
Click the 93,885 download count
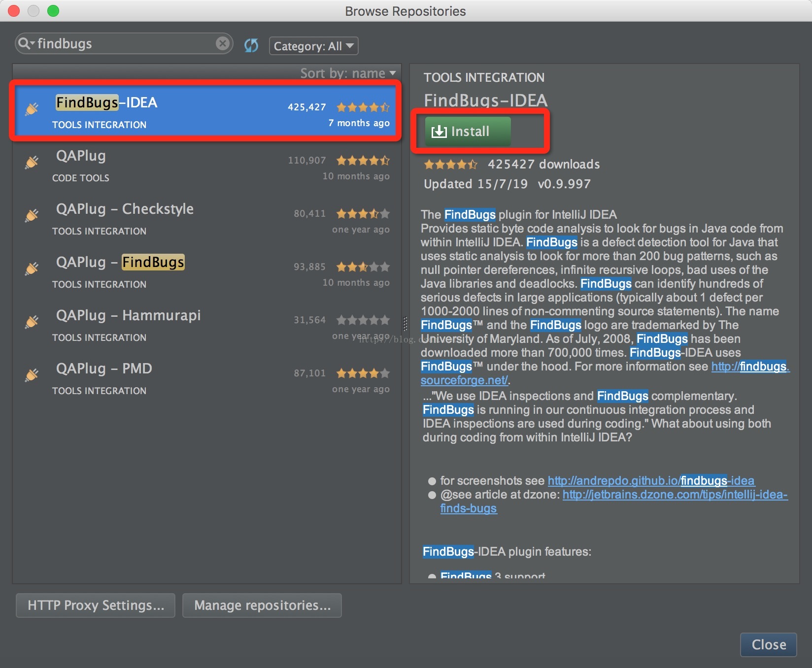tap(310, 267)
